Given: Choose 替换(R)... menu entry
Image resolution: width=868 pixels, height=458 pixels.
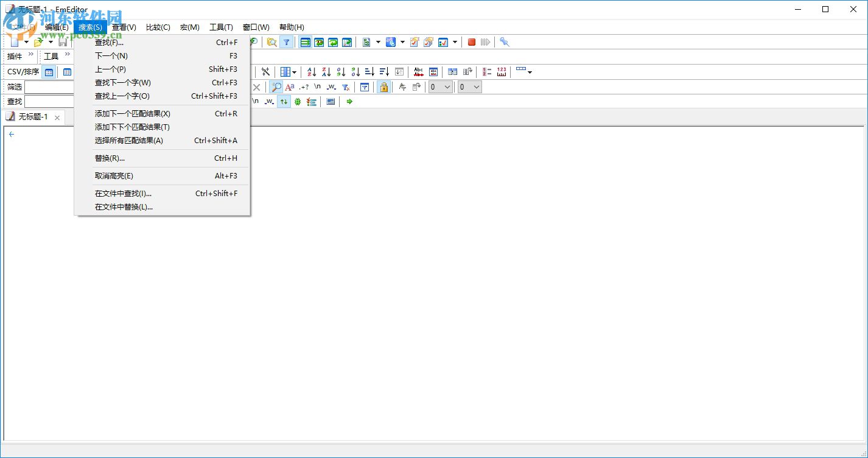Looking at the screenshot, I should [162, 158].
